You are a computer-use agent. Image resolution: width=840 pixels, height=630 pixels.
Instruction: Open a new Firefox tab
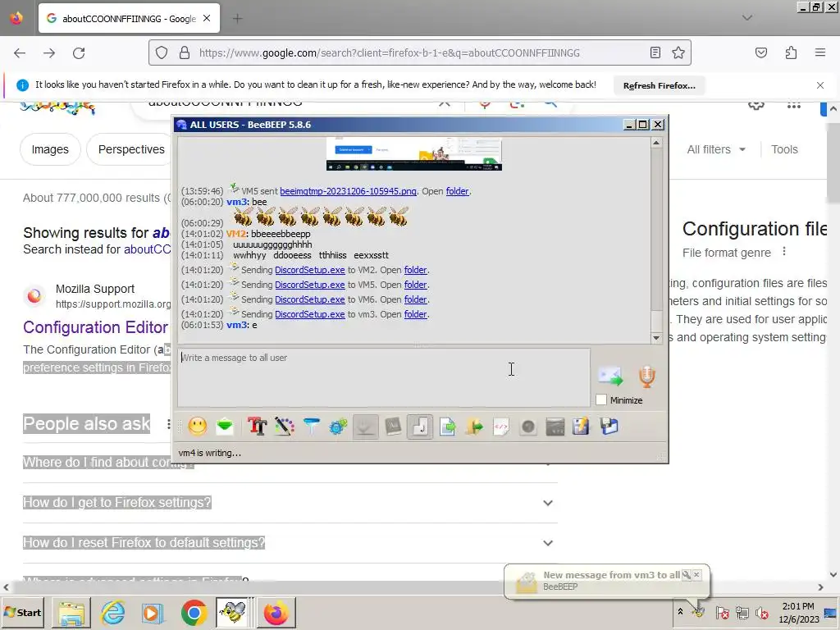pos(237,19)
